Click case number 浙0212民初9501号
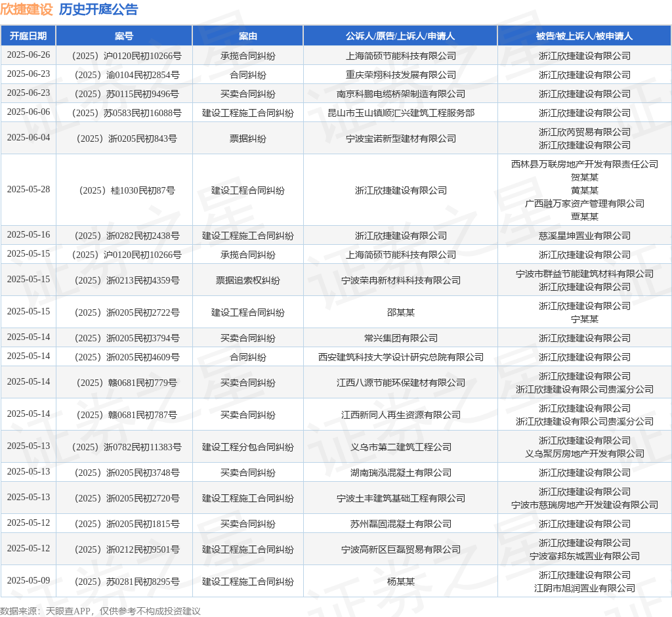Viewport: 672px width, 617px height. [127, 549]
